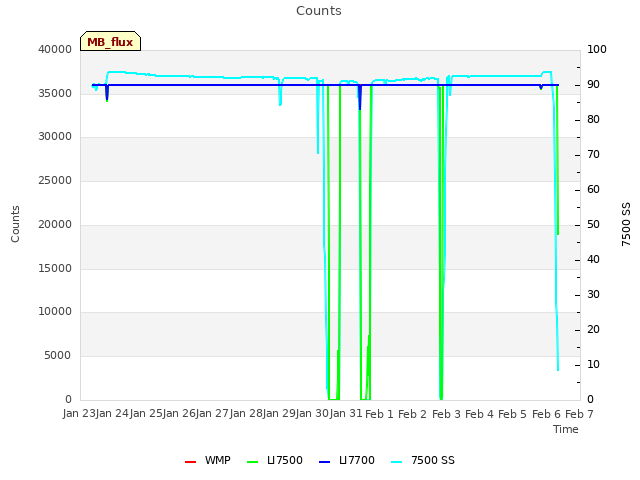The image size is (640, 480).
Task: Click the 80 right axis tick label
Action: (x=593, y=120)
